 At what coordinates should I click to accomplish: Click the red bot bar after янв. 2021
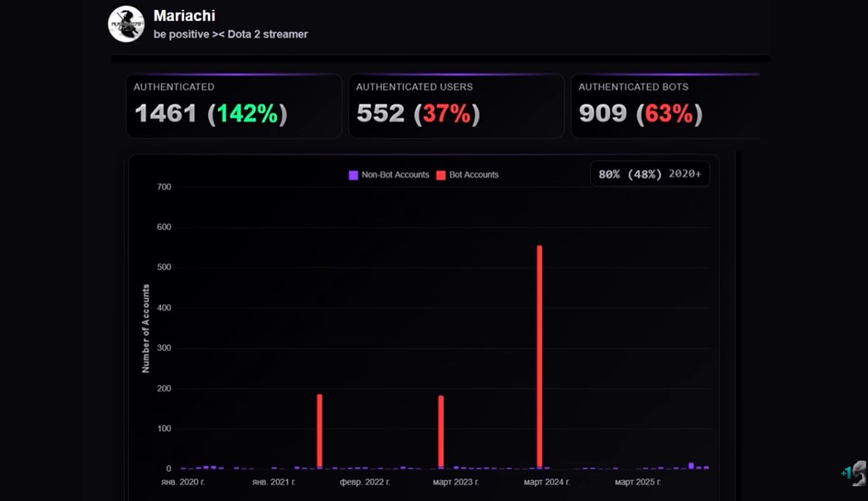[x=319, y=430]
